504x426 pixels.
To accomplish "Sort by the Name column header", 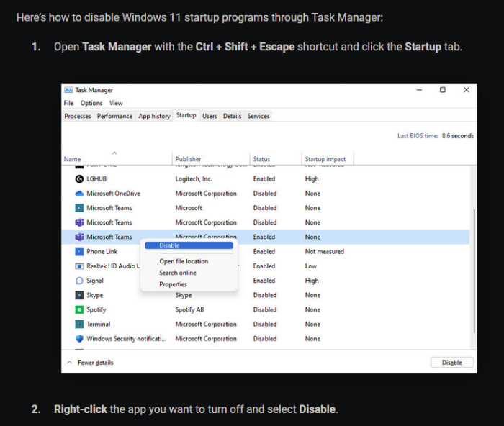I will 72,159.
